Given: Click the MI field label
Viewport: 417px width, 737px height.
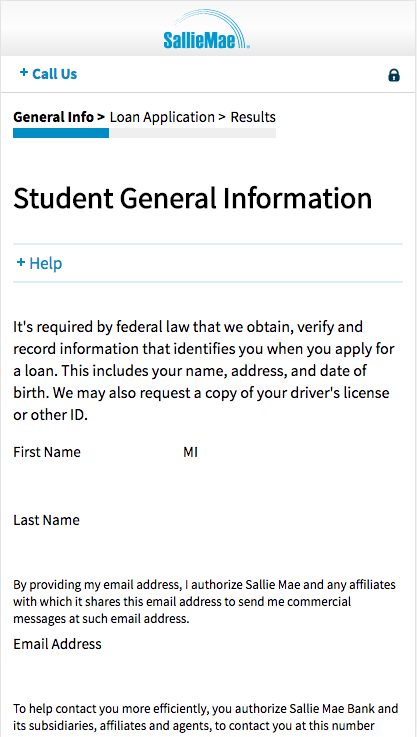Looking at the screenshot, I should [x=190, y=452].
